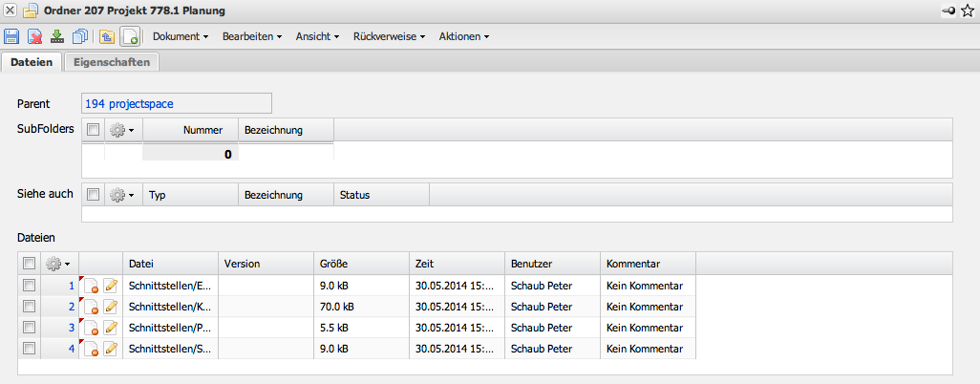Expand the gear dropdown in Siehe auch table
Screen dimensions: 980x384
[x=121, y=195]
